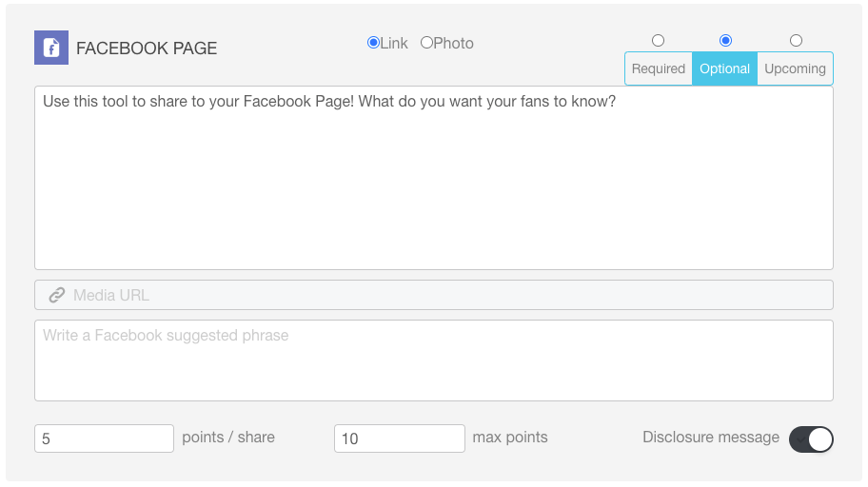Select the Link radio button
This screenshot has width=868, height=487.
[373, 43]
